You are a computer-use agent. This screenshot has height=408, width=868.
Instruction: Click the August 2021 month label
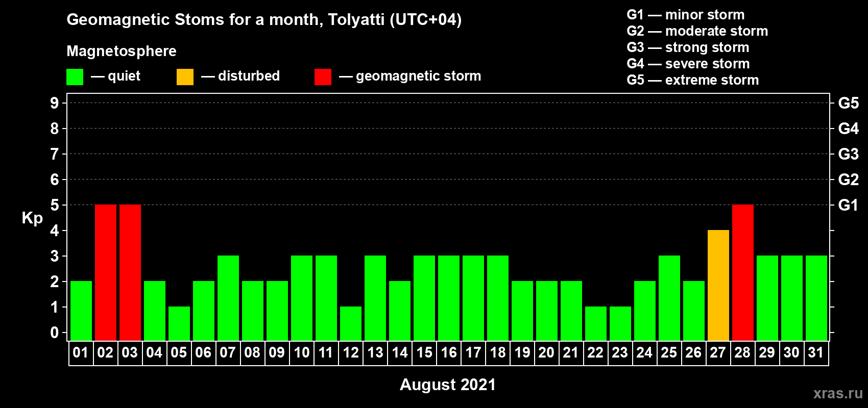click(448, 385)
